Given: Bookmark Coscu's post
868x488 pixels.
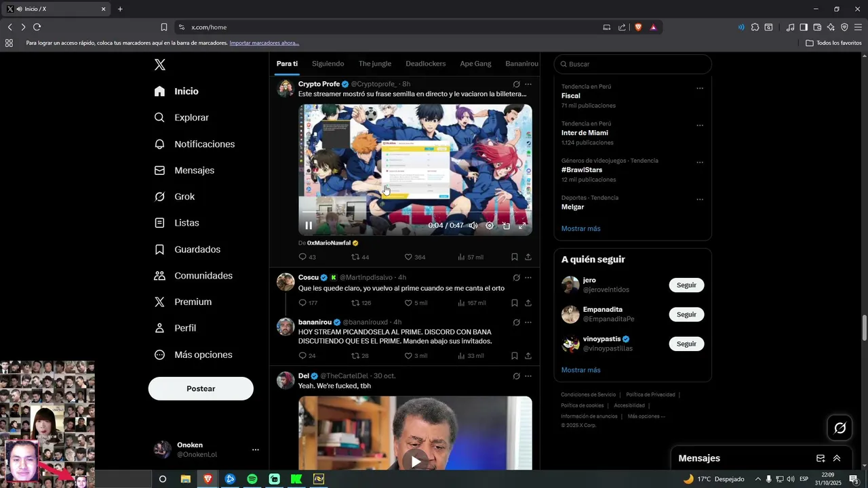Looking at the screenshot, I should pyautogui.click(x=515, y=303).
